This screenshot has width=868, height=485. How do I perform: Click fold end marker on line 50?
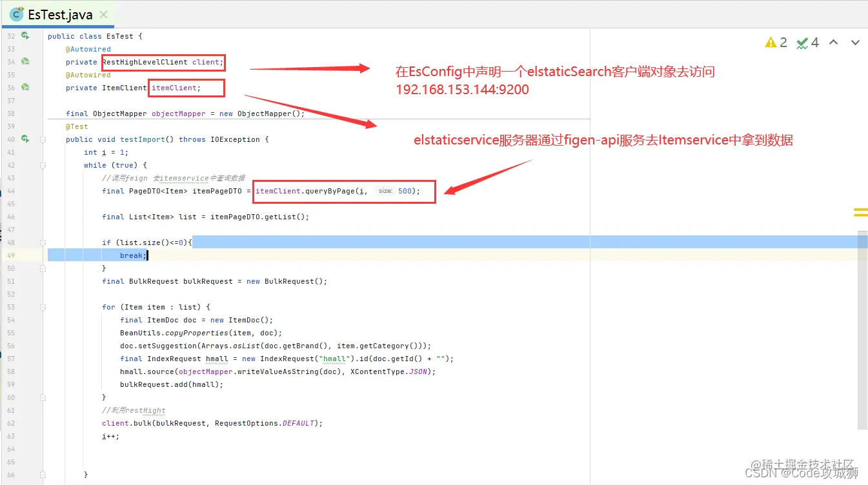pyautogui.click(x=43, y=268)
